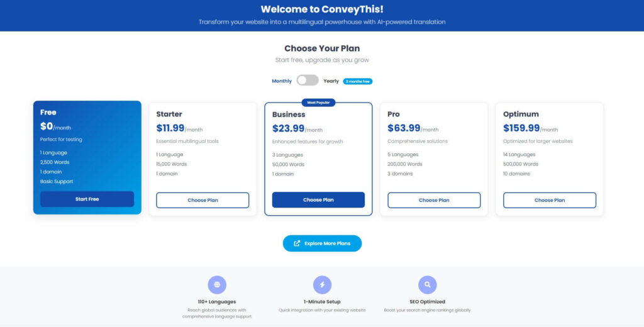This screenshot has height=327, width=644.
Task: Click the Pro plan $63.99 price
Action: pos(404,128)
